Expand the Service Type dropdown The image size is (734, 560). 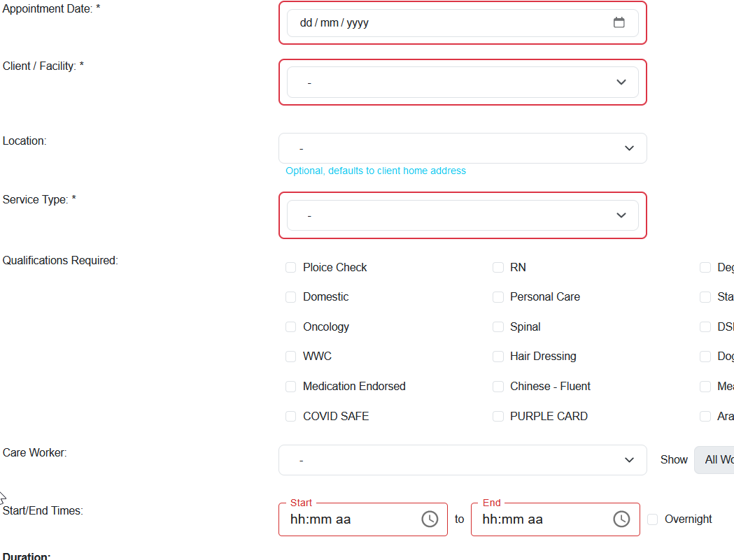[x=463, y=215]
